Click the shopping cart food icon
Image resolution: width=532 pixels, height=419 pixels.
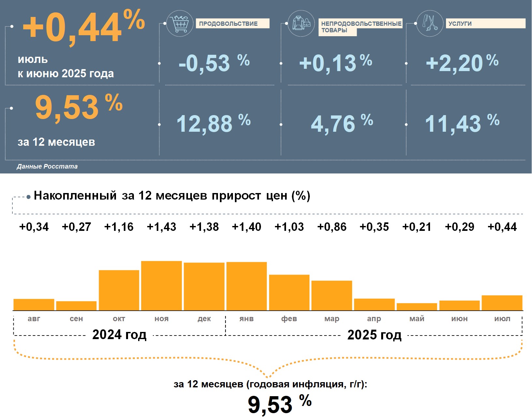(180, 23)
